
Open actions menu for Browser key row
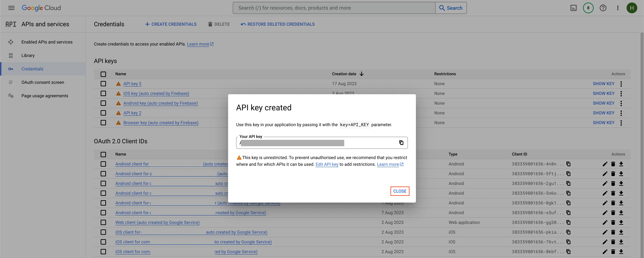(621, 123)
